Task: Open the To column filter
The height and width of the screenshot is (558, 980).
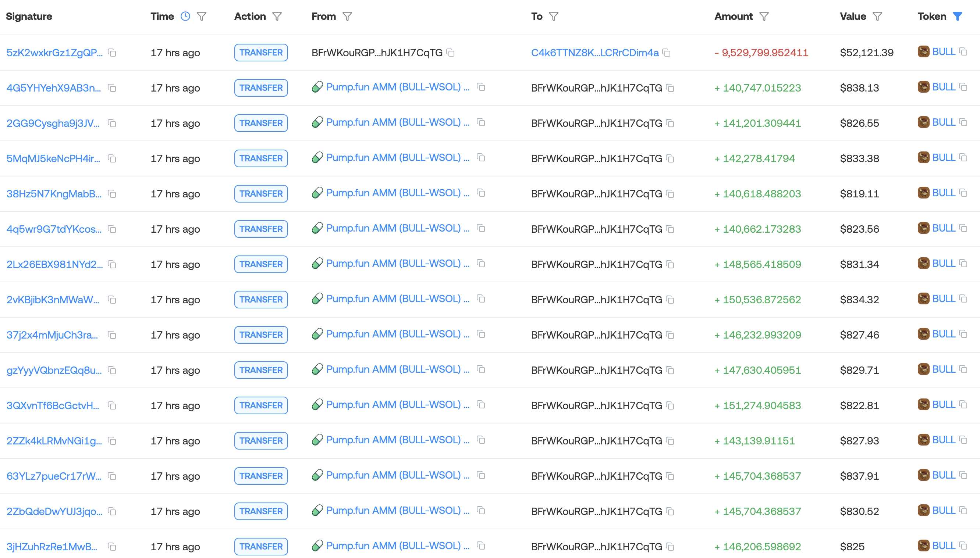Action: point(554,16)
